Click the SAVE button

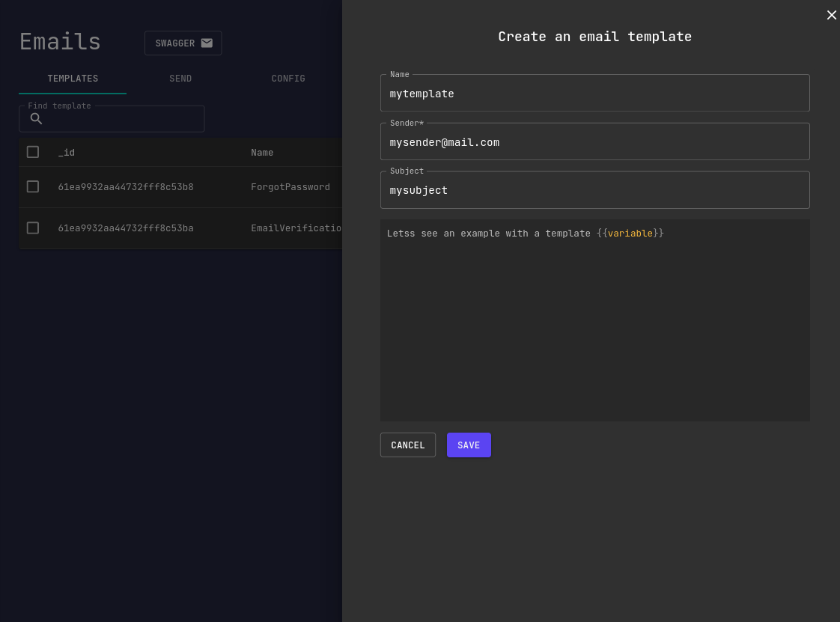pos(469,445)
